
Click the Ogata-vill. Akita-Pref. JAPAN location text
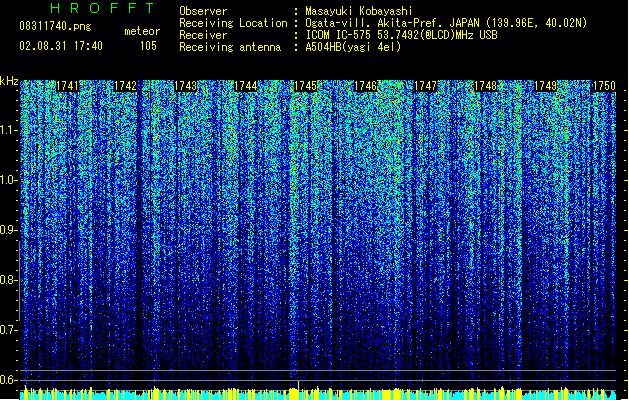(446, 23)
